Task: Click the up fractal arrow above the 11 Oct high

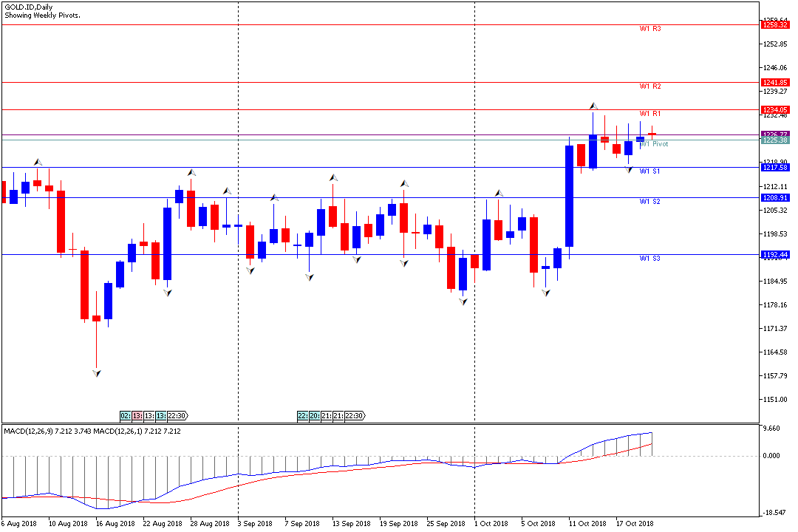Action: point(593,106)
